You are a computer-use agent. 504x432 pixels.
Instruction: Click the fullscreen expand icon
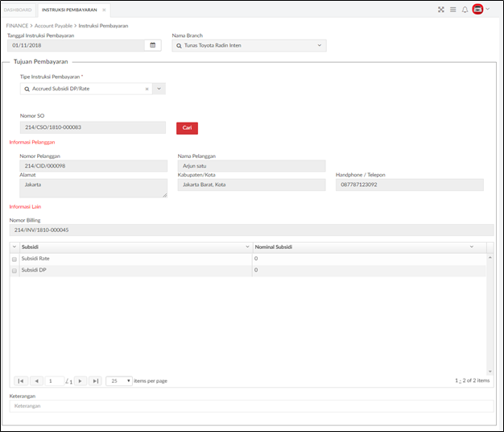[441, 10]
